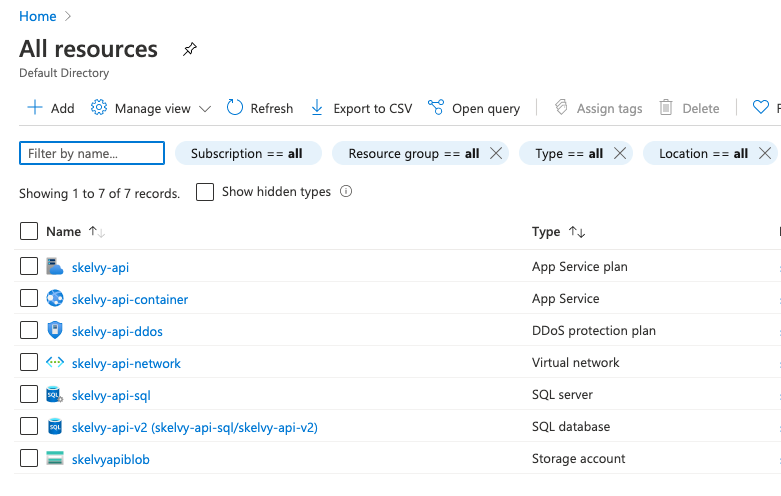The height and width of the screenshot is (496, 781).
Task: Click the skelvyapiblob storage account icon
Action: tap(55, 459)
